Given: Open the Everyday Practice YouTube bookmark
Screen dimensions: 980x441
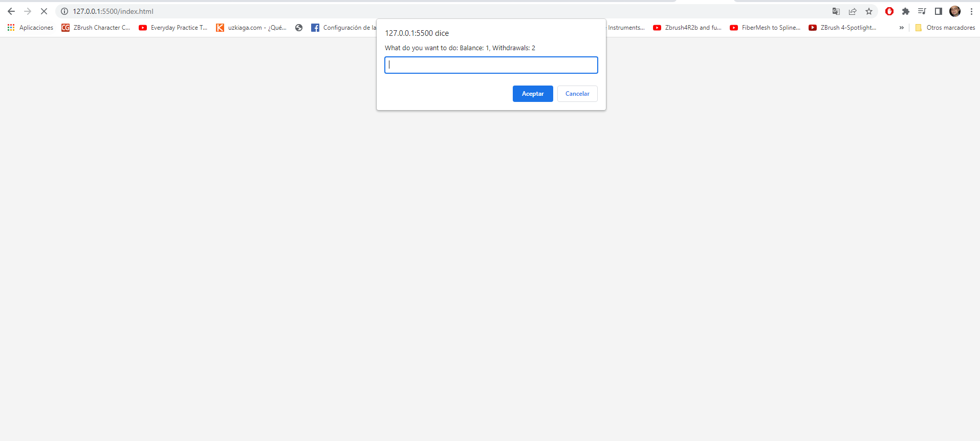Looking at the screenshot, I should [173, 28].
